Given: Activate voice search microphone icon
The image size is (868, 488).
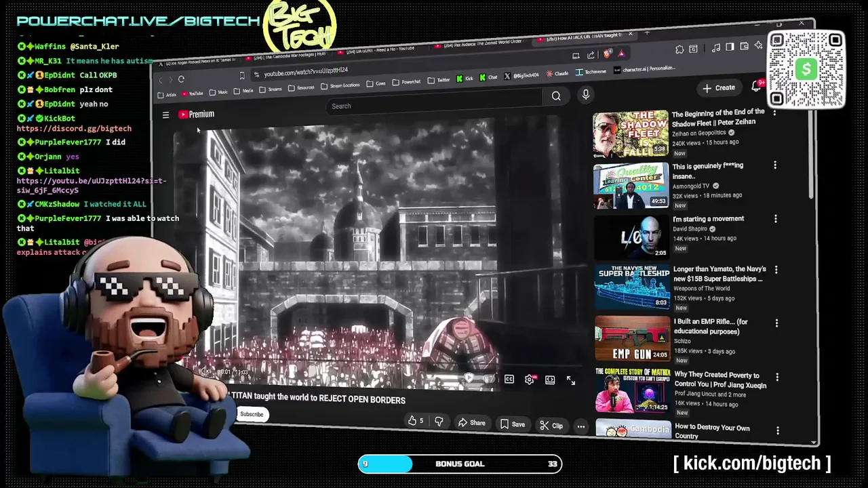Looking at the screenshot, I should coord(586,95).
